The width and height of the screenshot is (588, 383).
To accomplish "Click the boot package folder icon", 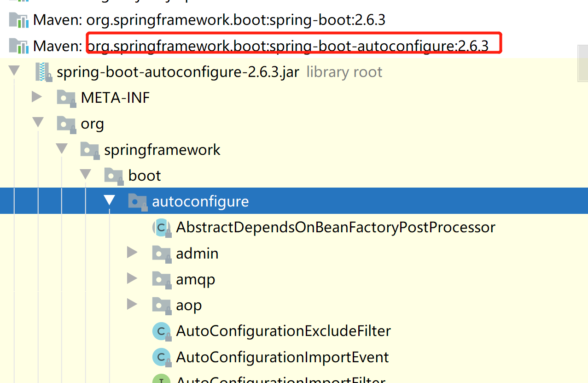I will point(114,175).
